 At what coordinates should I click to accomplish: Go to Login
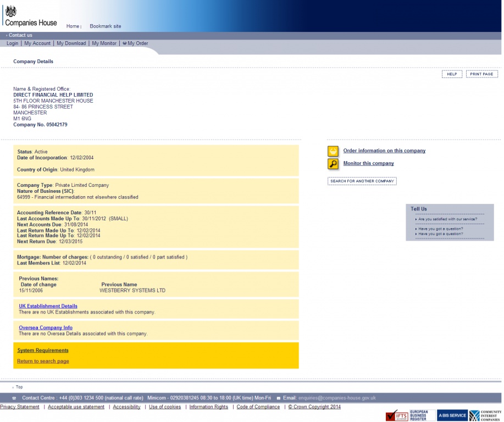pyautogui.click(x=13, y=43)
